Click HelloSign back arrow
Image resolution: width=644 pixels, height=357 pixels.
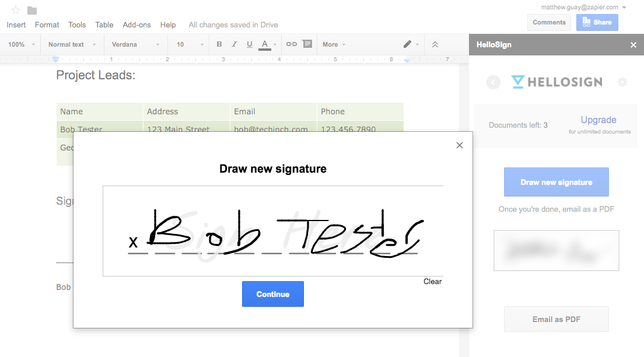click(494, 83)
